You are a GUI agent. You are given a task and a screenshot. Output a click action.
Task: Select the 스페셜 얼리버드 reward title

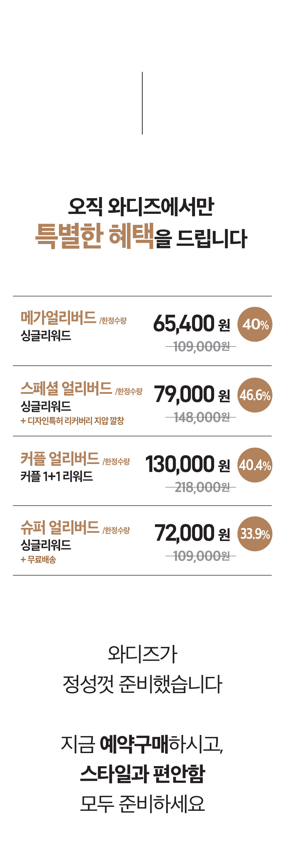[x=66, y=388]
